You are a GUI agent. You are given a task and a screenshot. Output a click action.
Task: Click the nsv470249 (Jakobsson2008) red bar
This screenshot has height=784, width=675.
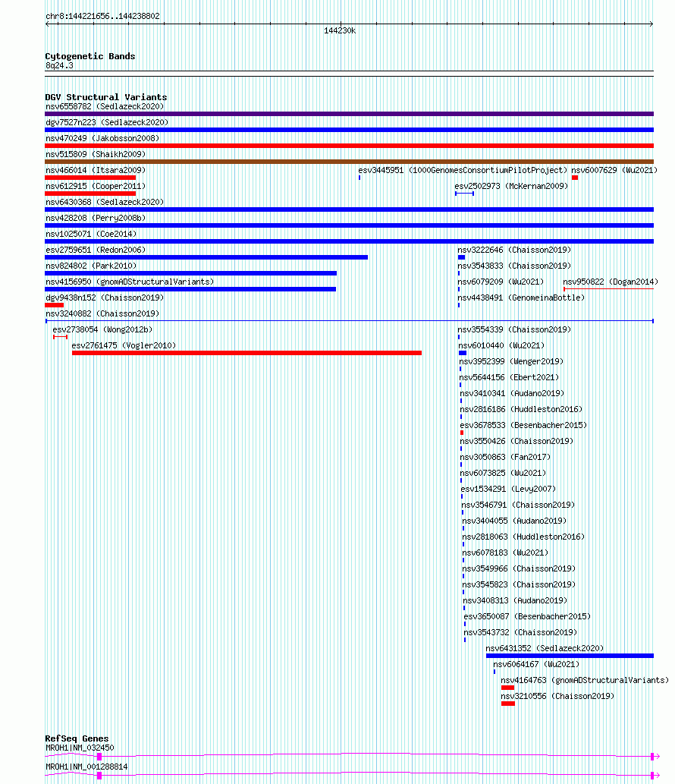349,146
